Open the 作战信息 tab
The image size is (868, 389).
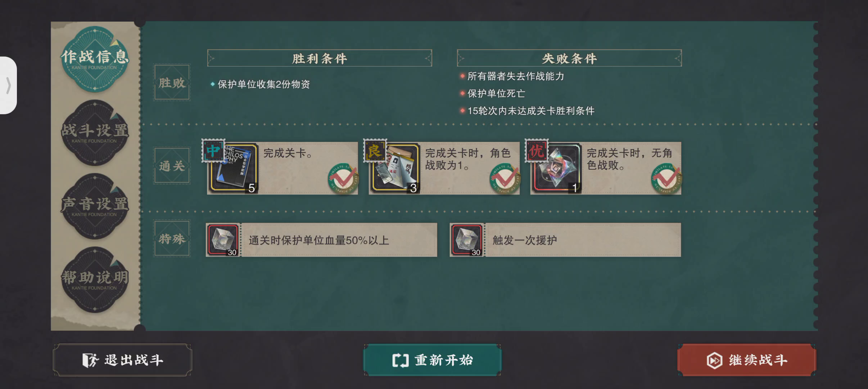94,58
